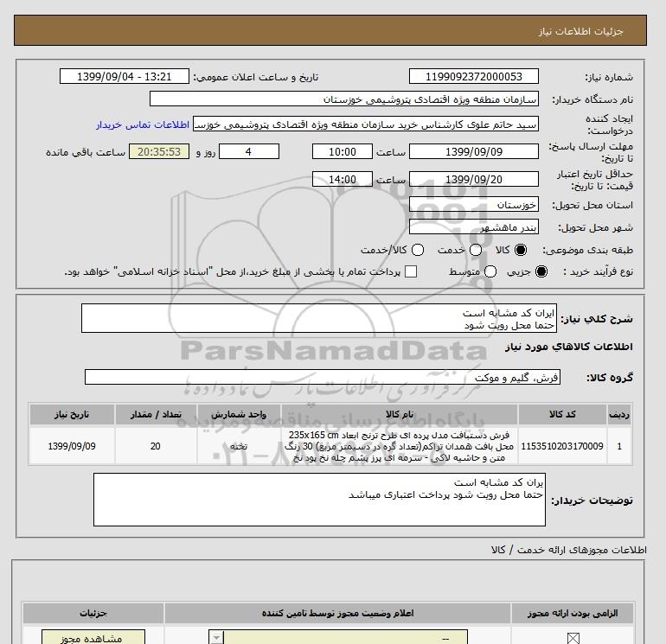Click the carpet product description cell
The height and width of the screenshot is (644, 666).
pos(400,446)
